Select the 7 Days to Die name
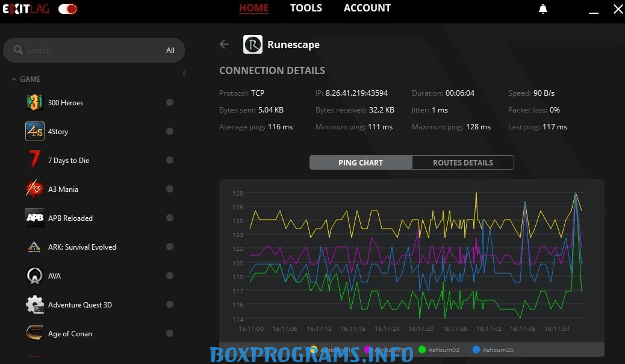The image size is (625, 364). click(x=69, y=161)
